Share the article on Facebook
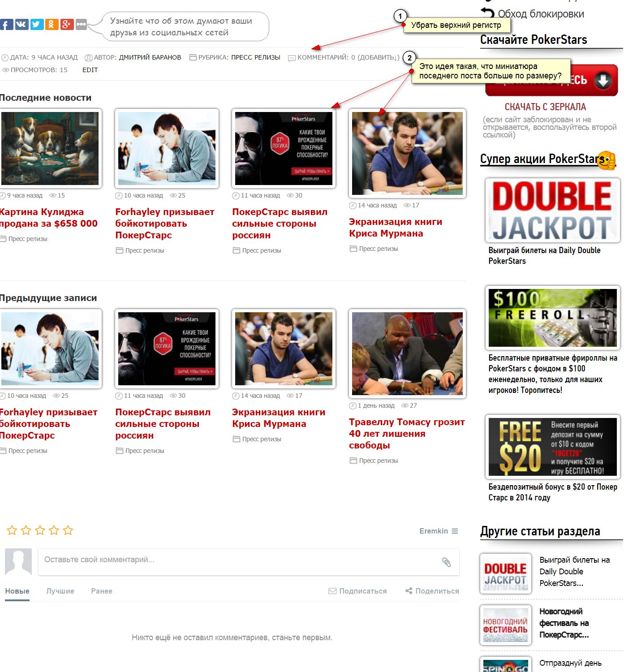This screenshot has height=672, width=637. (x=6, y=24)
